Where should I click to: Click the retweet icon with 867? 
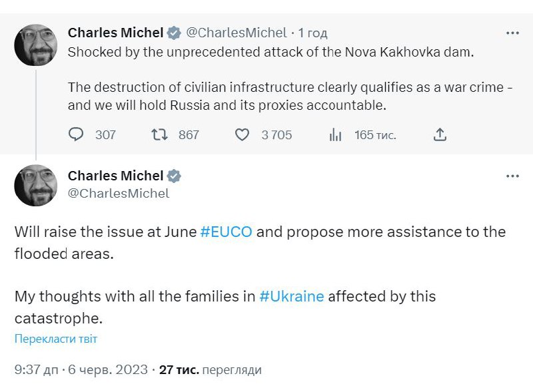point(159,134)
